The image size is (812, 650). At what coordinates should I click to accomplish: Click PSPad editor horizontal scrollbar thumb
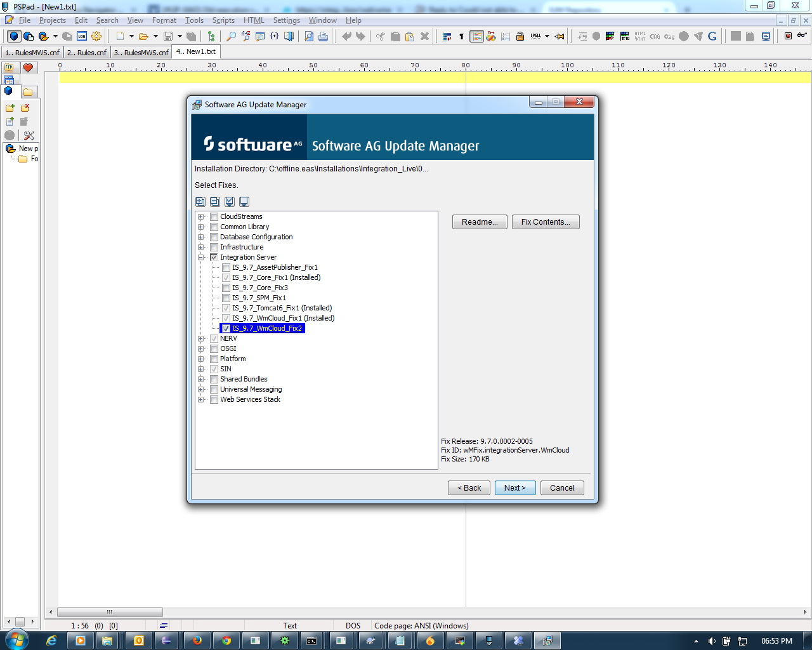pos(110,613)
